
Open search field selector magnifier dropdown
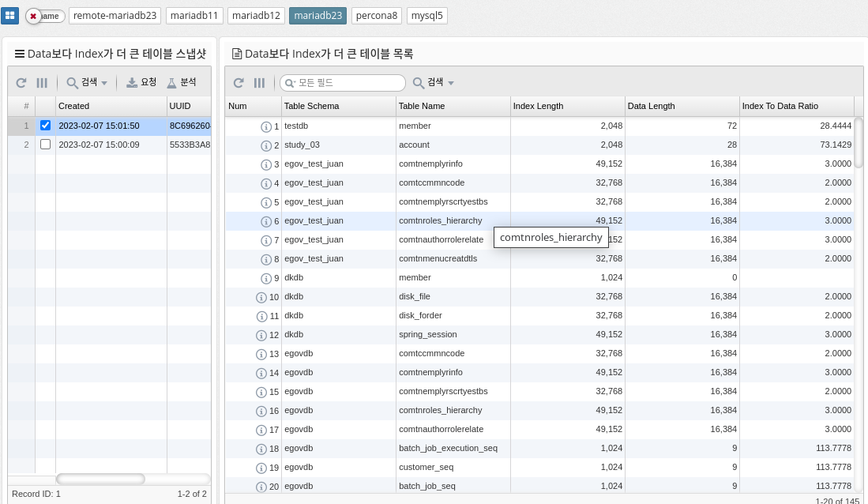click(x=290, y=83)
